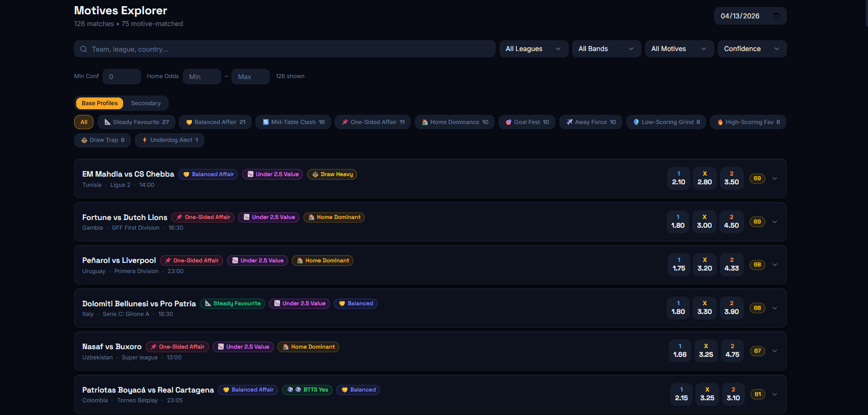
Task: Click Under 2.5 Value icon on Nasaf match
Action: [221, 347]
